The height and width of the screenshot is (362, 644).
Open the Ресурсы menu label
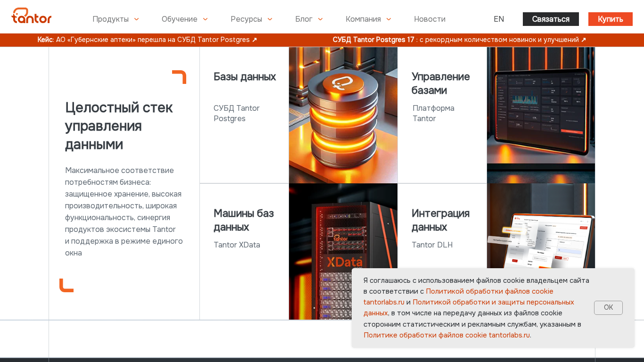[x=246, y=19]
